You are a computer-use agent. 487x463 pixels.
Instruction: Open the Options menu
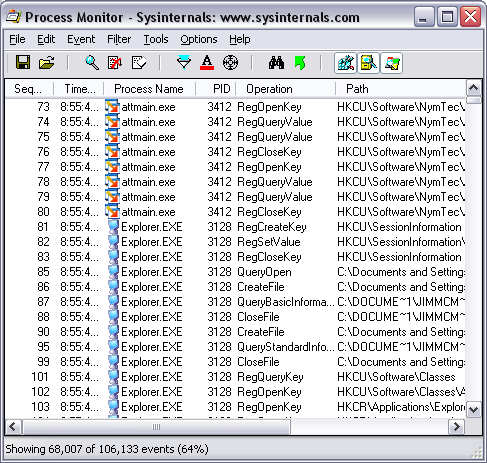[199, 39]
